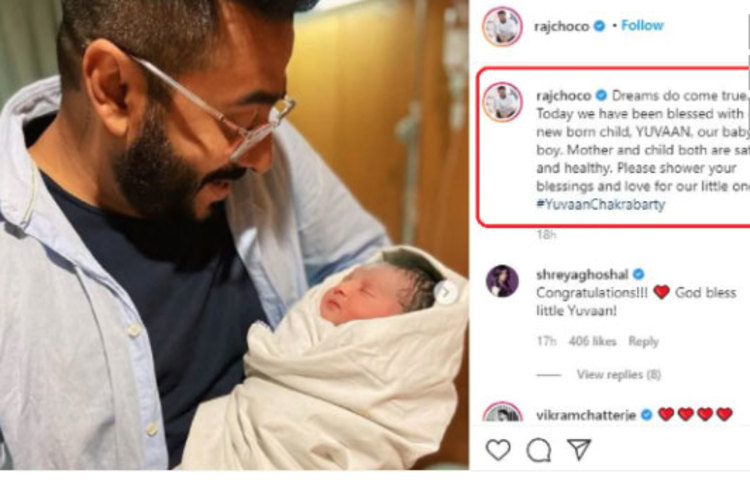Open rajchoco's avatar beside the caption
750x480 pixels.
point(502,102)
